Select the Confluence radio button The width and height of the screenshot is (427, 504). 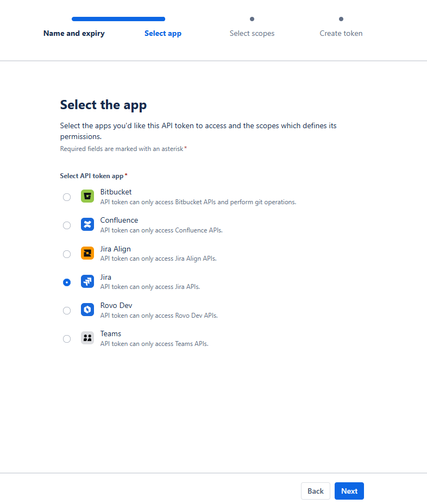(67, 225)
